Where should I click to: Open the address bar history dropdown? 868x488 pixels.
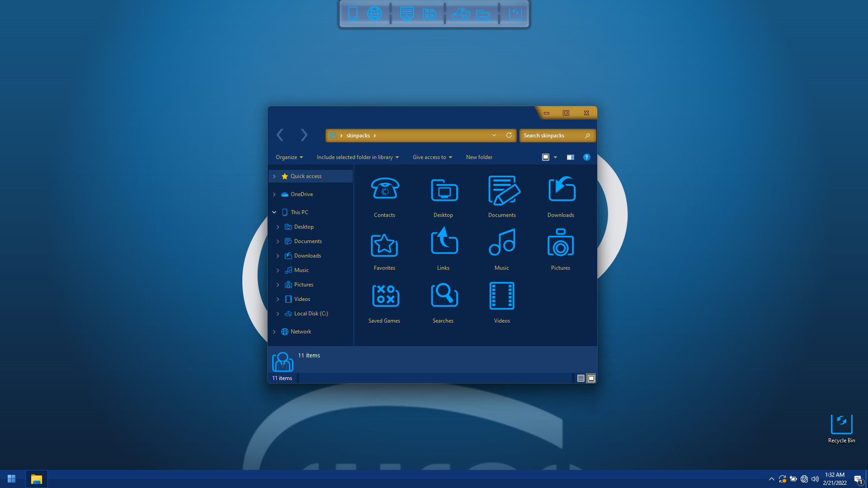click(494, 136)
